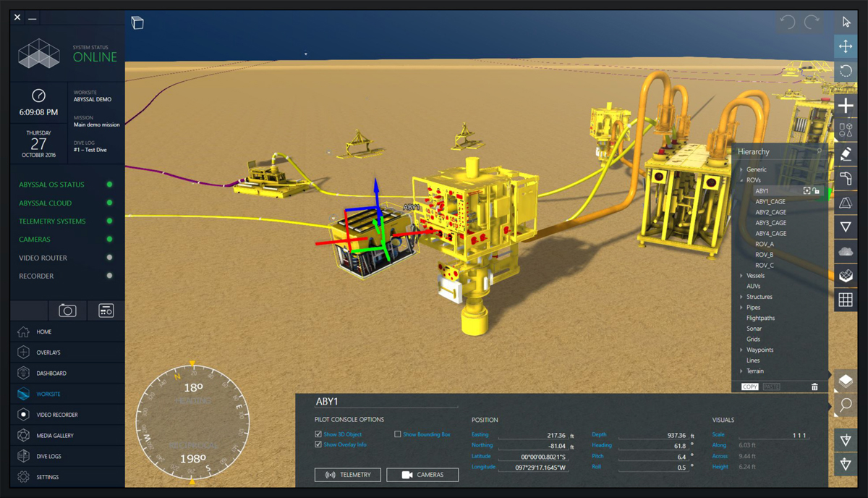Select the rotate tool
The width and height of the screenshot is (868, 498).
tap(846, 71)
